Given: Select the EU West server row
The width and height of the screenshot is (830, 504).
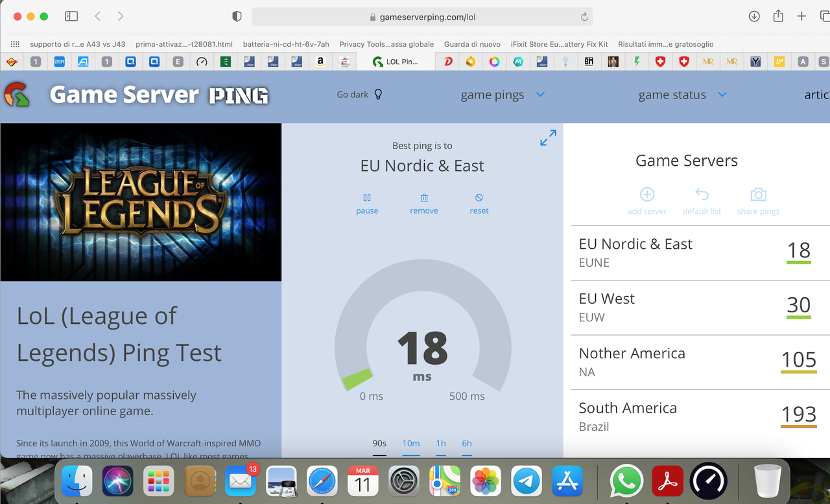Looking at the screenshot, I should (x=700, y=308).
